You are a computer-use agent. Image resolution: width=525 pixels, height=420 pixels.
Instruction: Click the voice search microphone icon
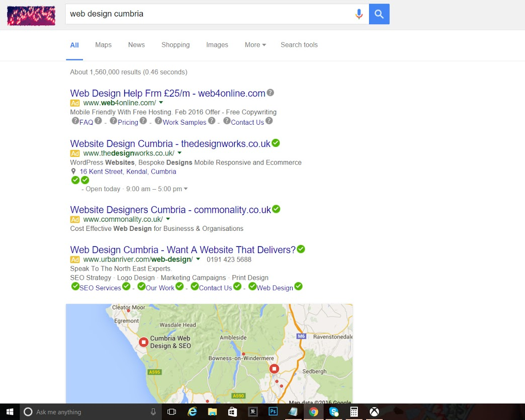[359, 14]
